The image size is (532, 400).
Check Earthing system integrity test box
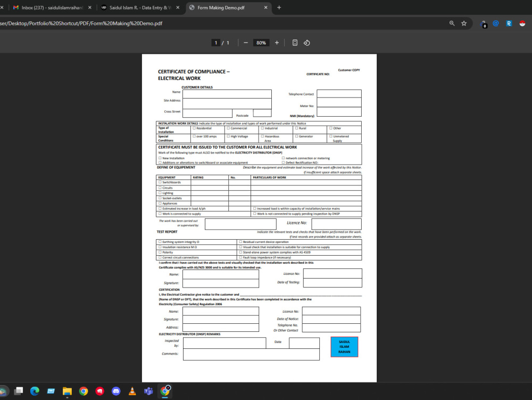[x=160, y=242]
